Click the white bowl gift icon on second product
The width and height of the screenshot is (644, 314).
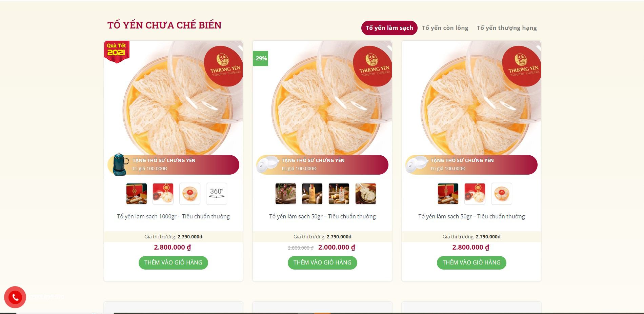click(x=268, y=164)
